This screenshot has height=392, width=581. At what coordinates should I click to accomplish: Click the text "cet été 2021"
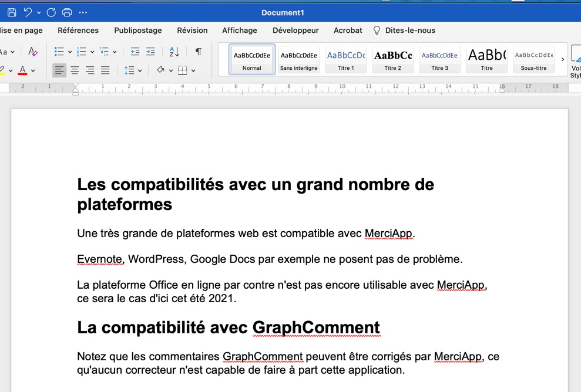tap(203, 298)
